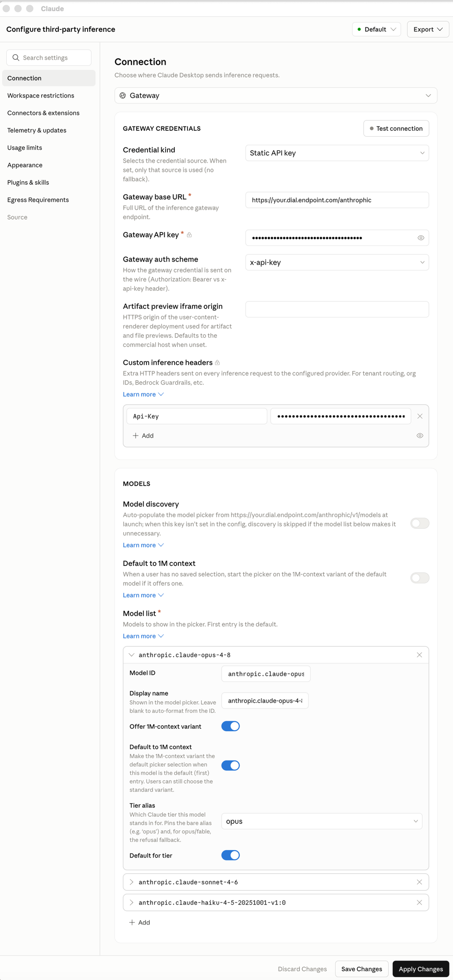
Task: Toggle the Model discovery switch
Action: (420, 523)
